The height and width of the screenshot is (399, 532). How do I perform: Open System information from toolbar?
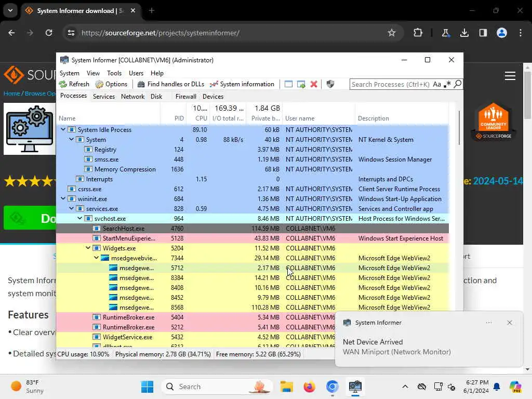[242, 84]
